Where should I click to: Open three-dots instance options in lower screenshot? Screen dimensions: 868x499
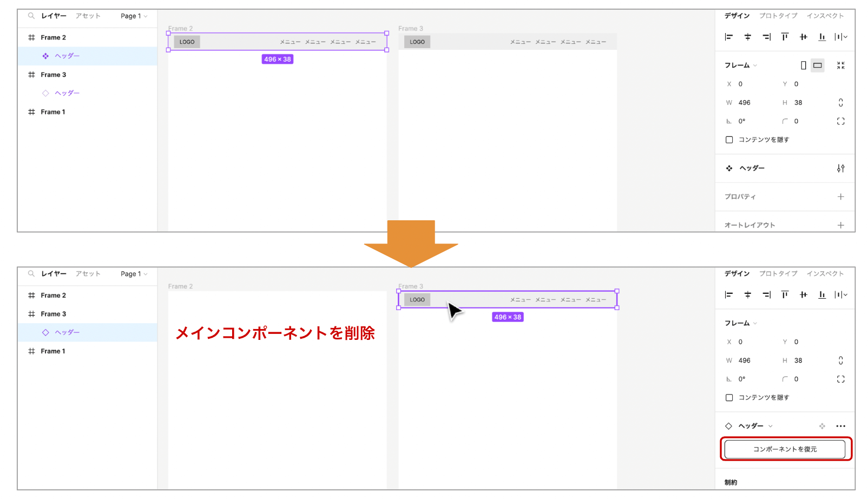coord(840,426)
